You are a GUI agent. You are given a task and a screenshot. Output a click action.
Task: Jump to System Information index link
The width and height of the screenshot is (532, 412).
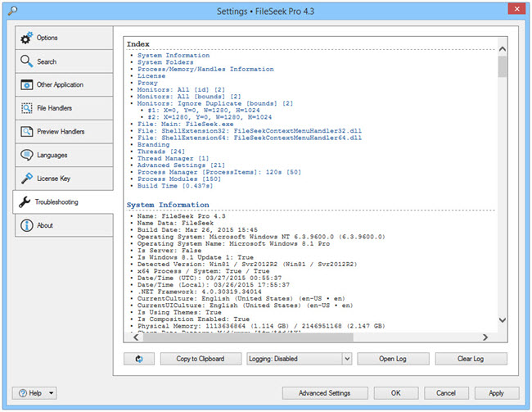tap(174, 55)
